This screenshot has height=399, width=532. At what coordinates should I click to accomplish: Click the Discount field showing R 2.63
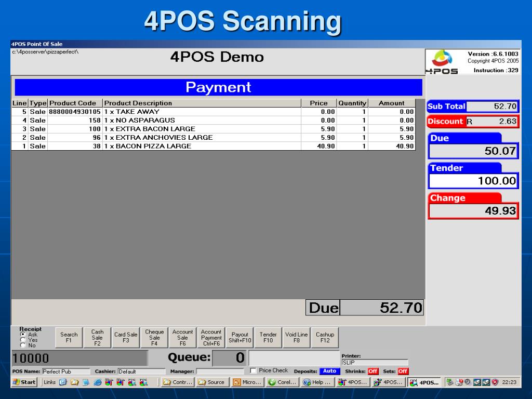click(x=492, y=122)
